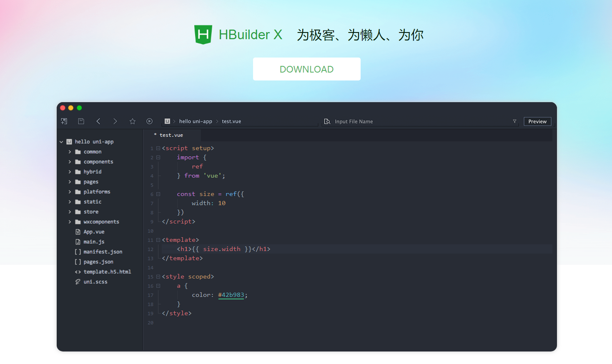Click the file search icon

click(x=327, y=121)
